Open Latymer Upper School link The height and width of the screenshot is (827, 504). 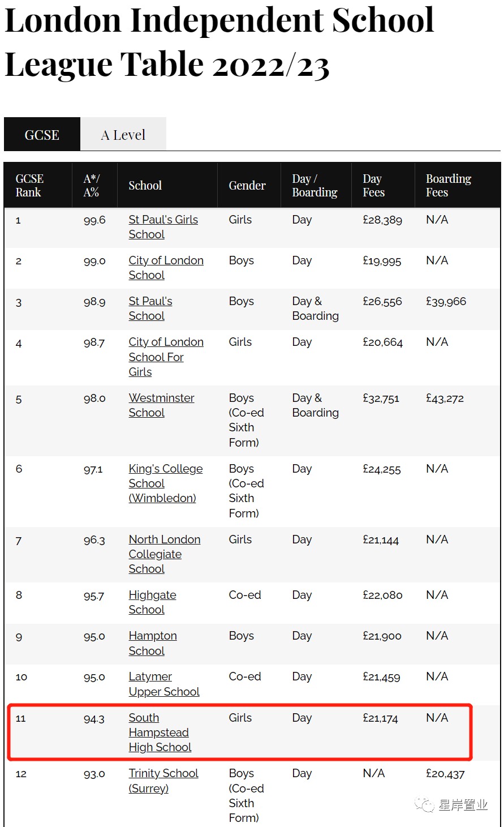pos(164,684)
